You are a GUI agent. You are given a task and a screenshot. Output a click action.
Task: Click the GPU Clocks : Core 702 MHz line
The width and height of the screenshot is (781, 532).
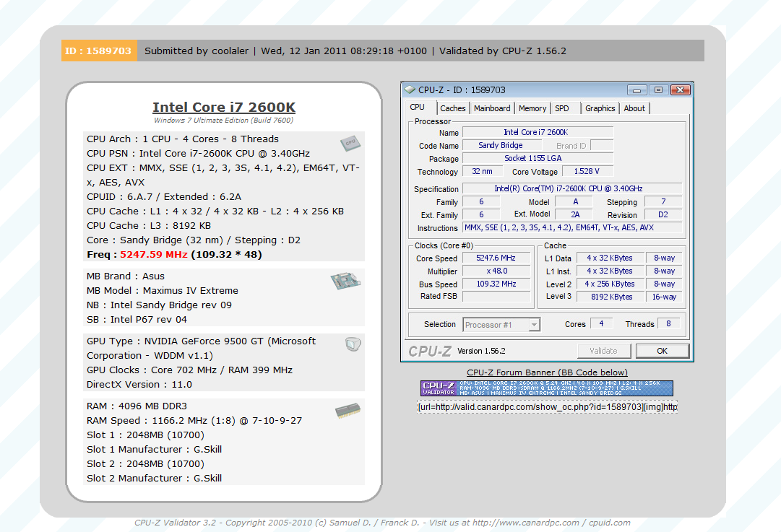(190, 370)
